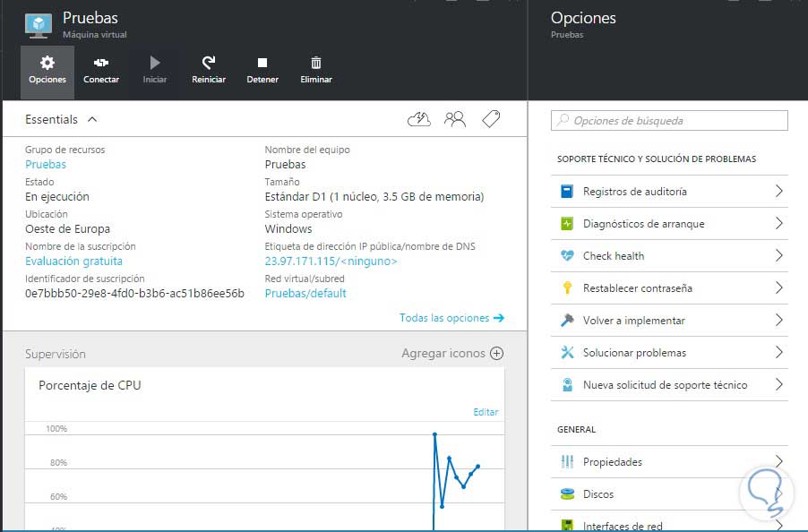Screen dimensions: 808x532
Task: Open Nueva solicitud de soporte técnico chevron
Action: tap(778, 384)
